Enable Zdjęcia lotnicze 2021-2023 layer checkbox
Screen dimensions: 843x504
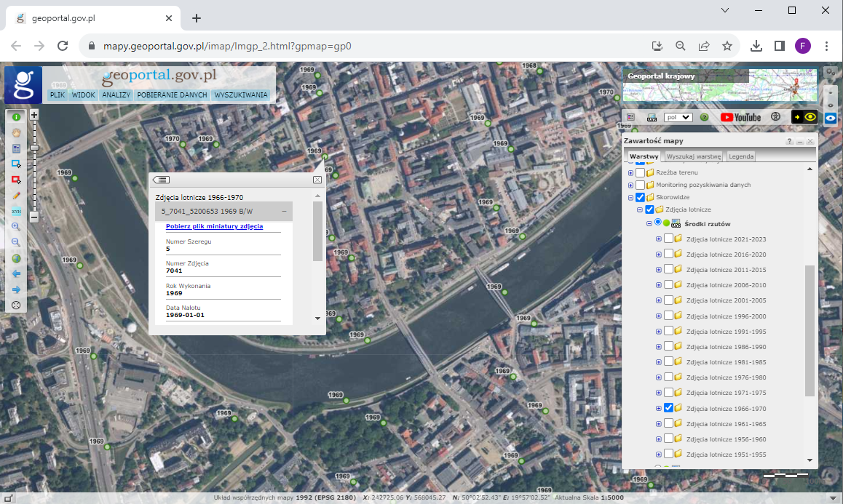[669, 239]
